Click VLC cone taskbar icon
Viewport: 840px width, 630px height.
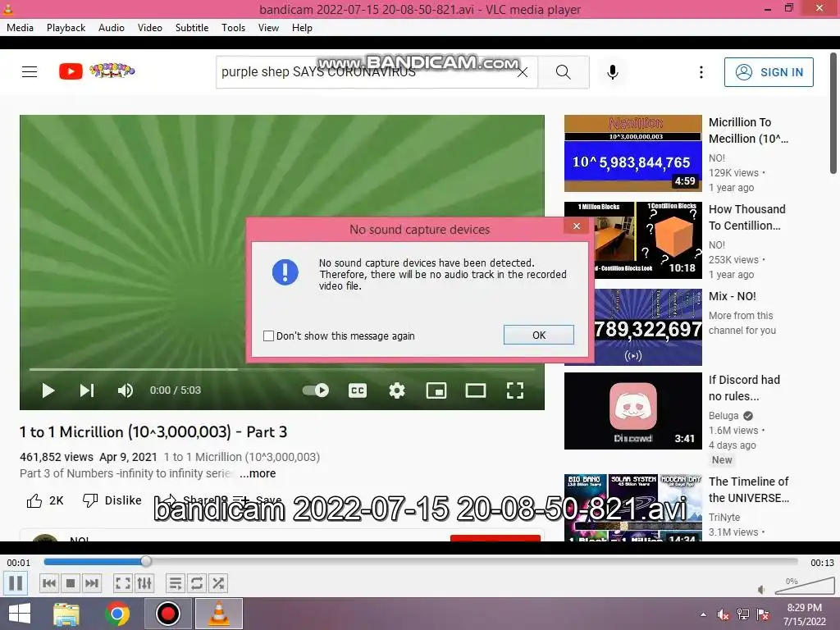218,614
